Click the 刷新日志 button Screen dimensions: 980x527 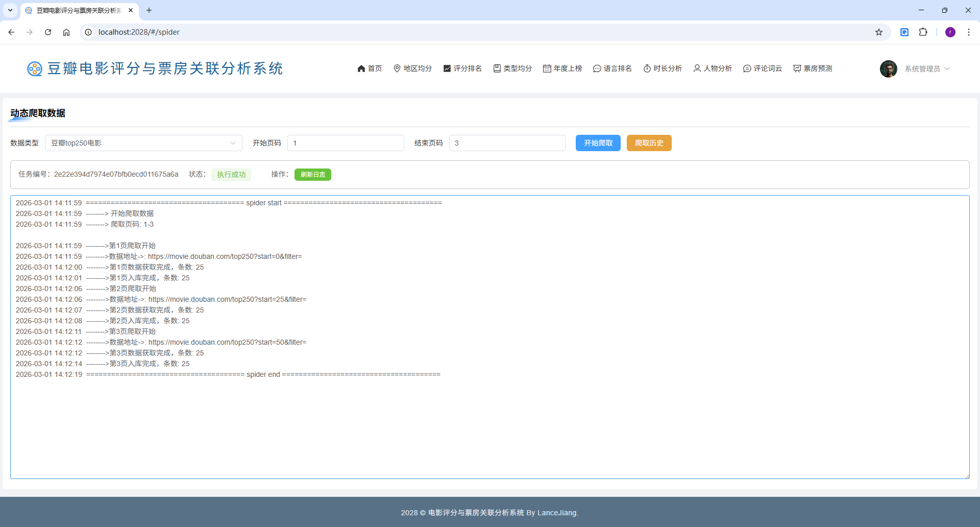313,175
